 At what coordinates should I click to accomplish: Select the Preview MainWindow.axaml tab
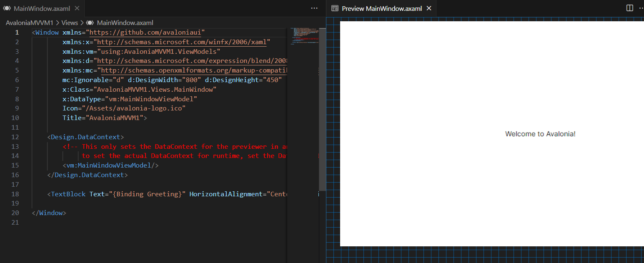pos(381,8)
